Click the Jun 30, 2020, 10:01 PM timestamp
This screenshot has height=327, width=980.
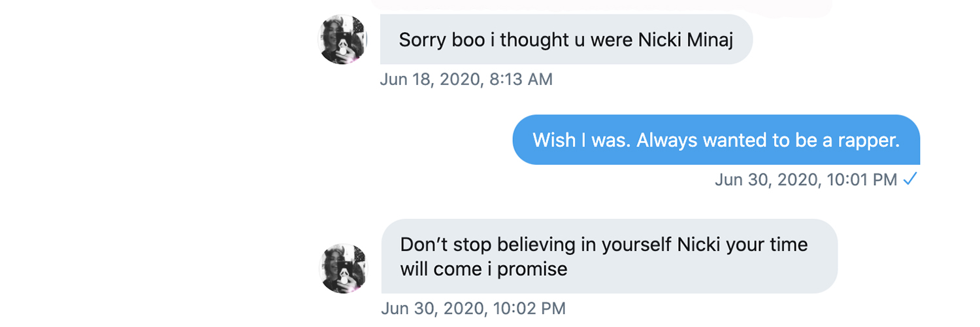[806, 179]
